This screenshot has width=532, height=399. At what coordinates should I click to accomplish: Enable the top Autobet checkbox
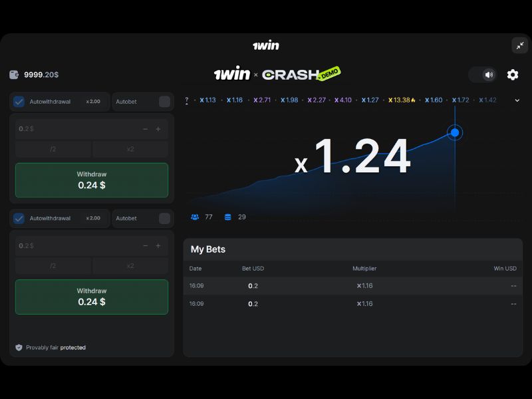coord(164,102)
